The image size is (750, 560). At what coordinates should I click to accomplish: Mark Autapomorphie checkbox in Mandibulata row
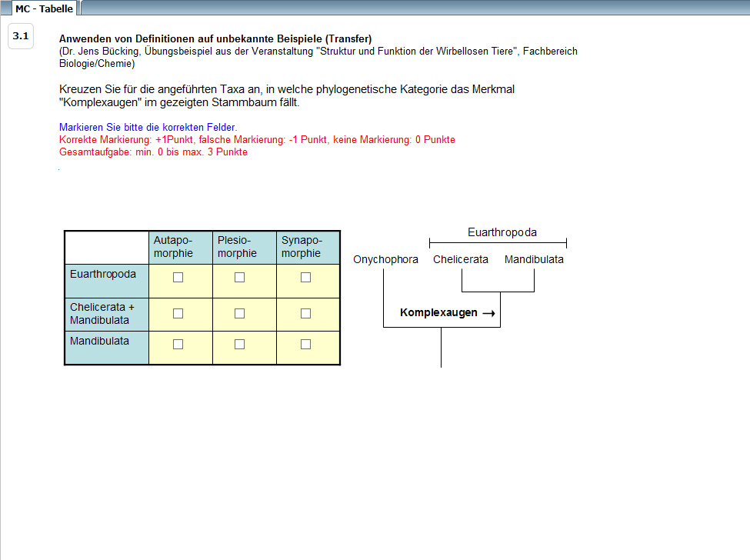point(178,345)
